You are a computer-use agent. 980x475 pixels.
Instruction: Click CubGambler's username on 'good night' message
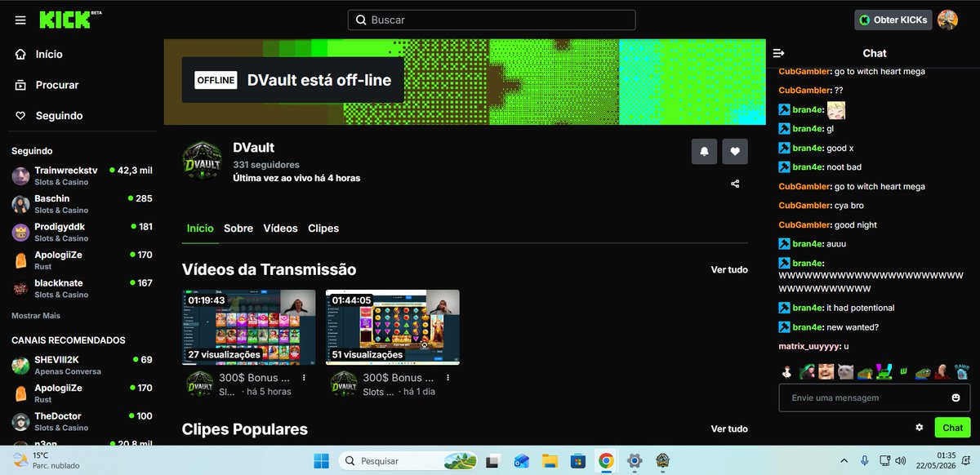tap(804, 224)
